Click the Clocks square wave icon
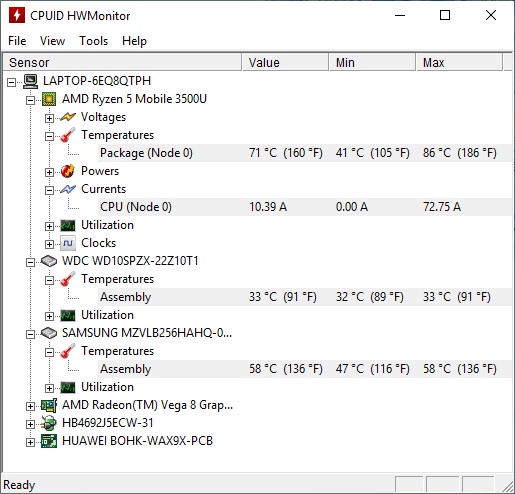Image resolution: width=515 pixels, height=494 pixels. tap(68, 243)
